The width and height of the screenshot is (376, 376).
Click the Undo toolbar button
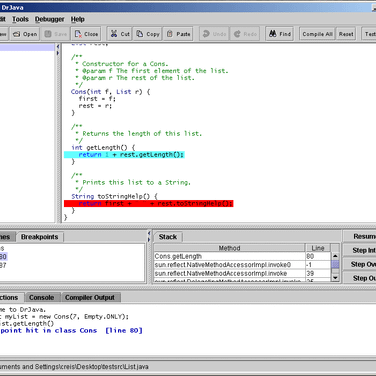pos(214,34)
